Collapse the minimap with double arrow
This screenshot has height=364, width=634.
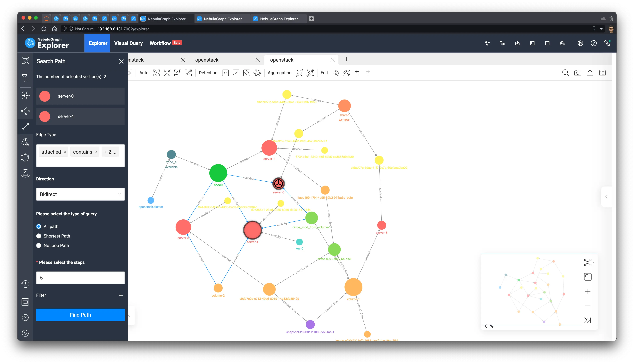tap(588, 320)
